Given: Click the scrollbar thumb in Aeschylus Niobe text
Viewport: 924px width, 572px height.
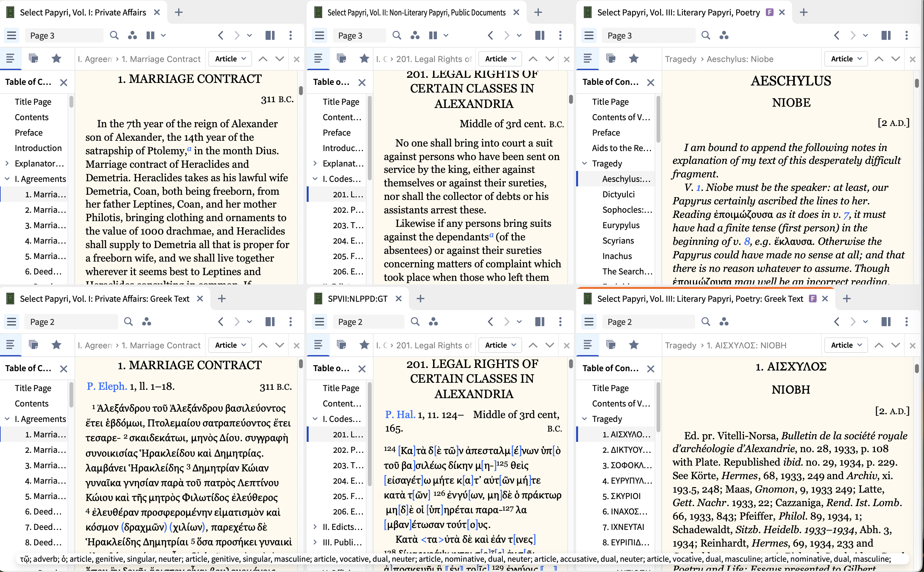Looking at the screenshot, I should coord(916,83).
